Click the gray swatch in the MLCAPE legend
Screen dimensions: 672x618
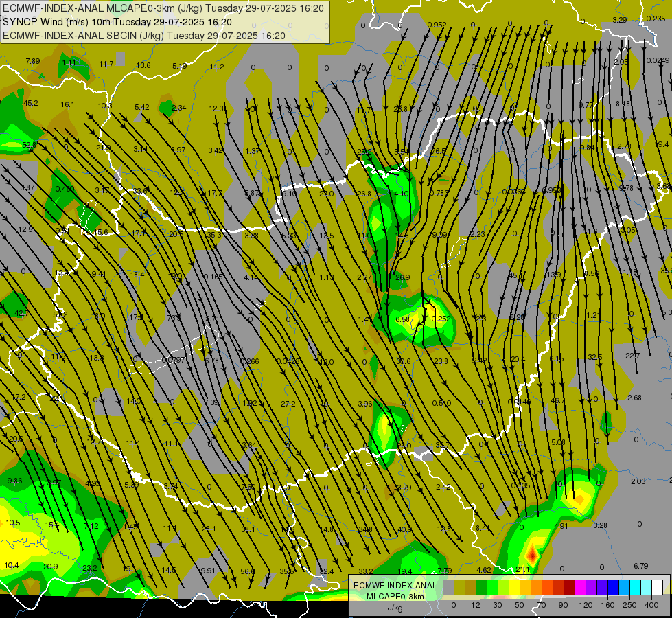click(449, 587)
